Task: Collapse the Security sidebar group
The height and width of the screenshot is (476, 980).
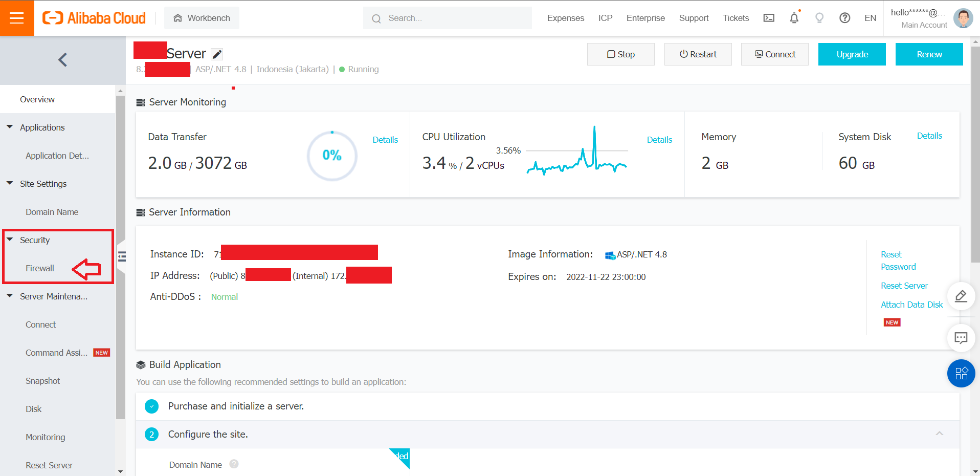Action: pyautogui.click(x=10, y=240)
